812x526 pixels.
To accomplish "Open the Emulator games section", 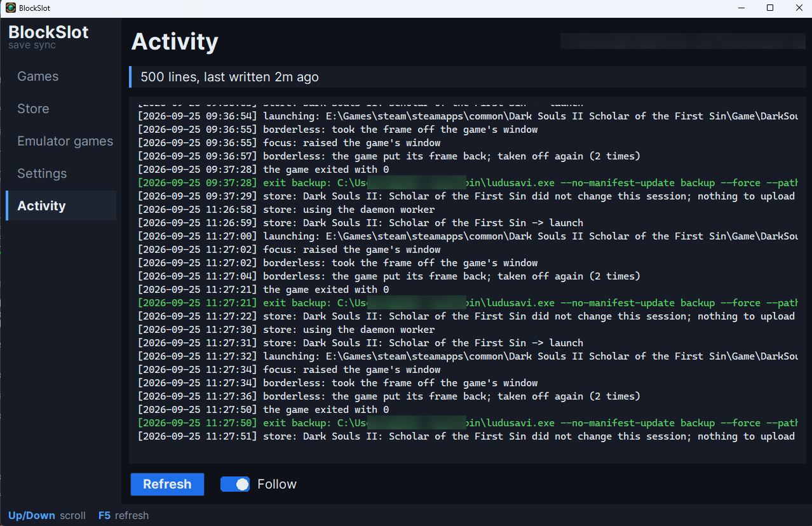I will 61,141.
